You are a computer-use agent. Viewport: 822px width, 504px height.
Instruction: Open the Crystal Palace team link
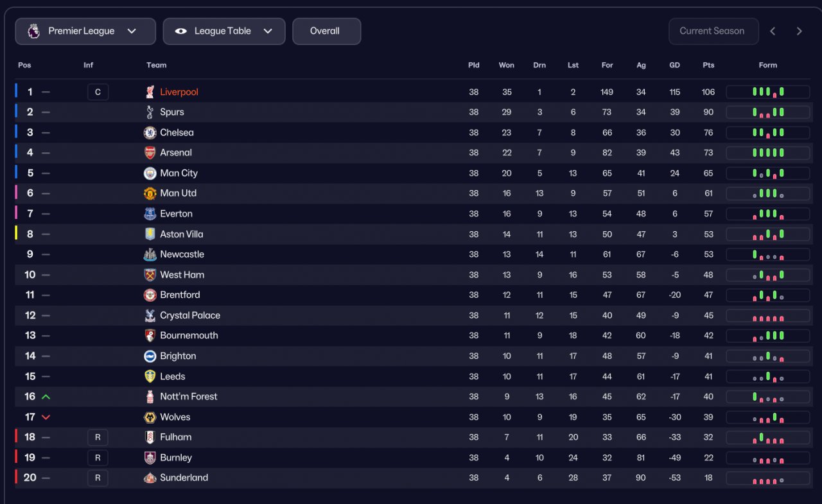point(190,315)
